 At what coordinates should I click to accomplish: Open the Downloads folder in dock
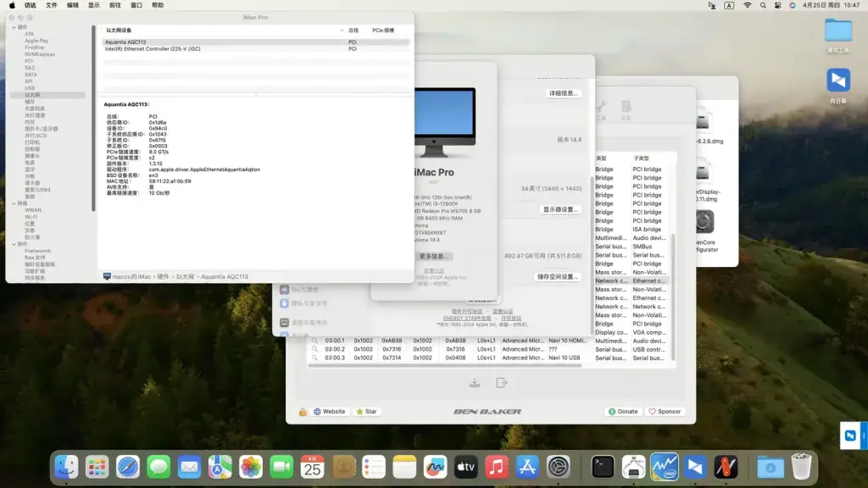click(x=770, y=468)
